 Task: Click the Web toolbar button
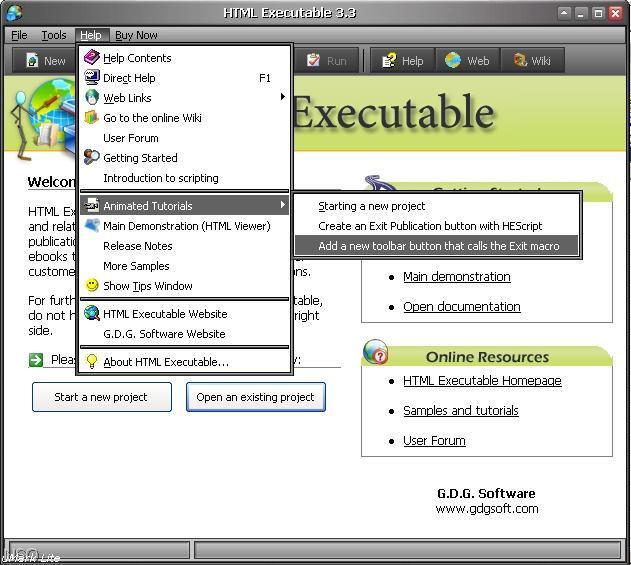(x=467, y=61)
